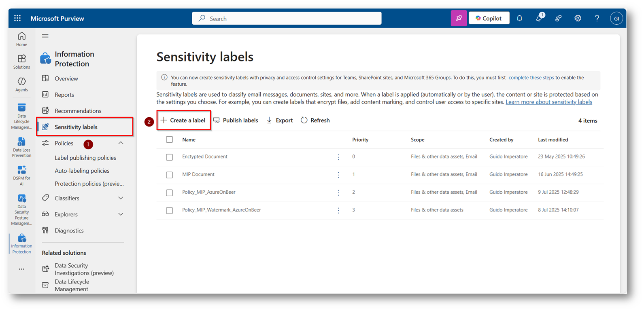Click Refresh button
Viewport: 644px width, 311px height.
pos(315,120)
